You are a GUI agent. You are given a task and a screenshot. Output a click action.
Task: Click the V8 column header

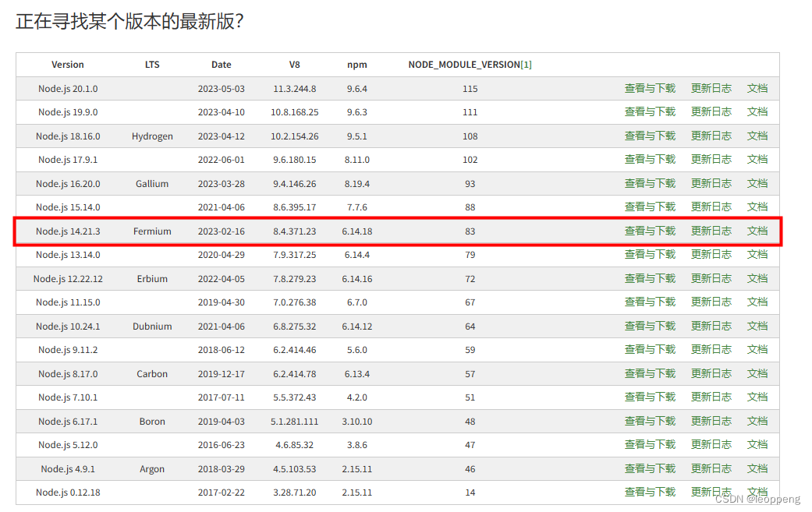click(x=294, y=65)
